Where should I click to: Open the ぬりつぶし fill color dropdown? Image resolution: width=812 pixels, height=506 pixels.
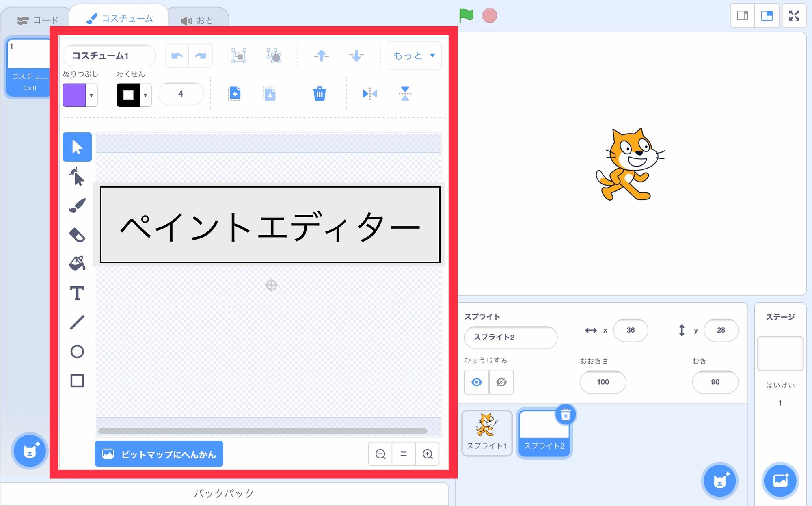click(91, 95)
